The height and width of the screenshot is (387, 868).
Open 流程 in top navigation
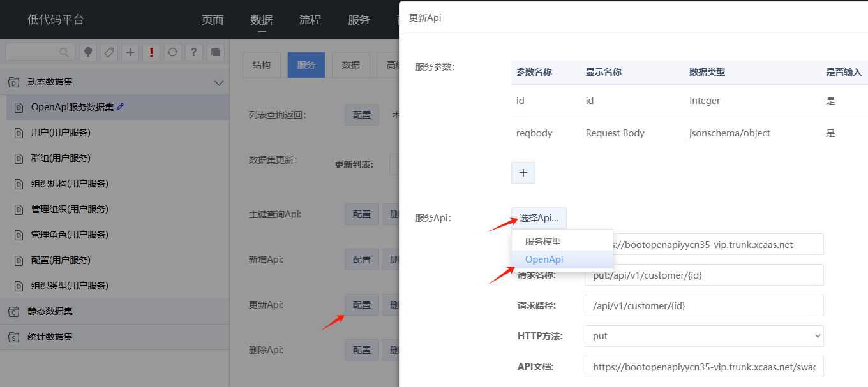point(310,20)
